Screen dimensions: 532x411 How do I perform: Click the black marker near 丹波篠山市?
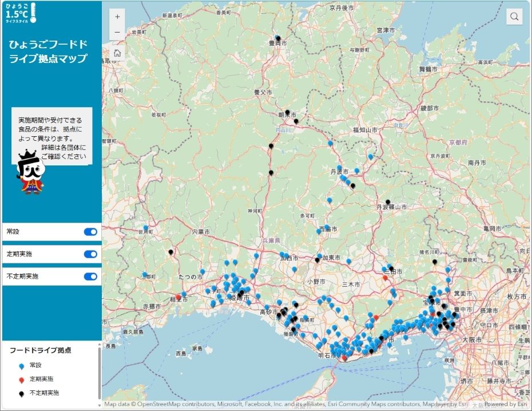[388, 201]
